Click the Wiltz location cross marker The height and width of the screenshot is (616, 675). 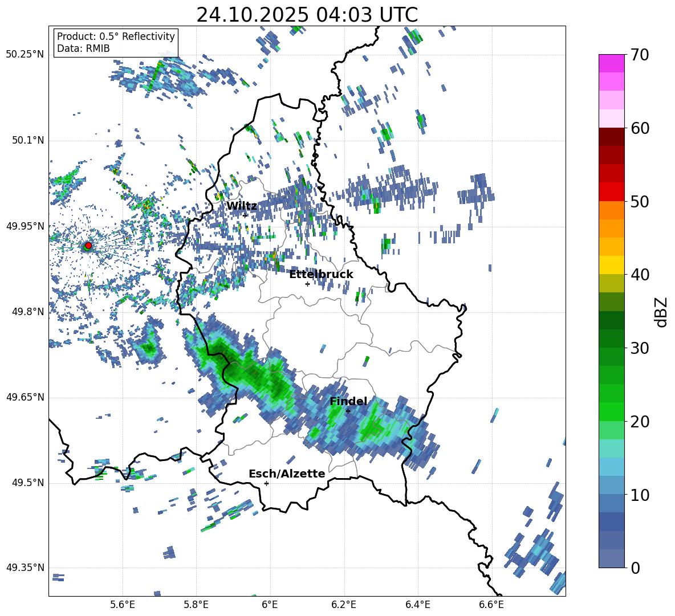point(245,215)
